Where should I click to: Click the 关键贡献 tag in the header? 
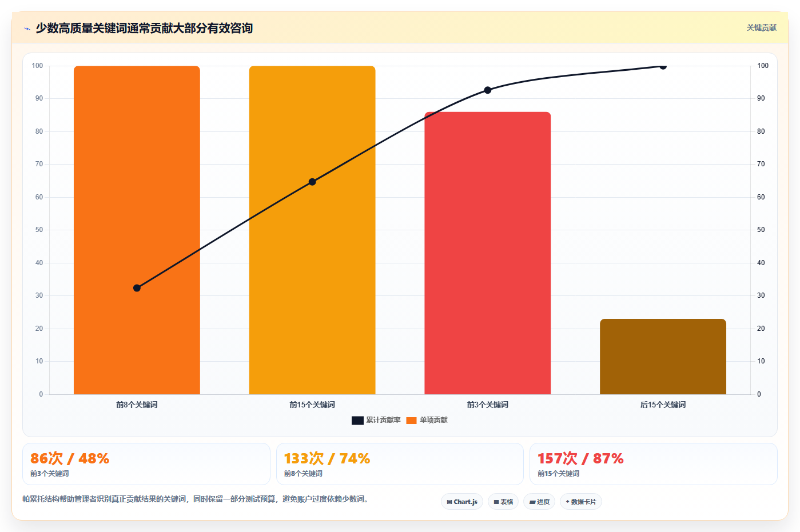[762, 27]
